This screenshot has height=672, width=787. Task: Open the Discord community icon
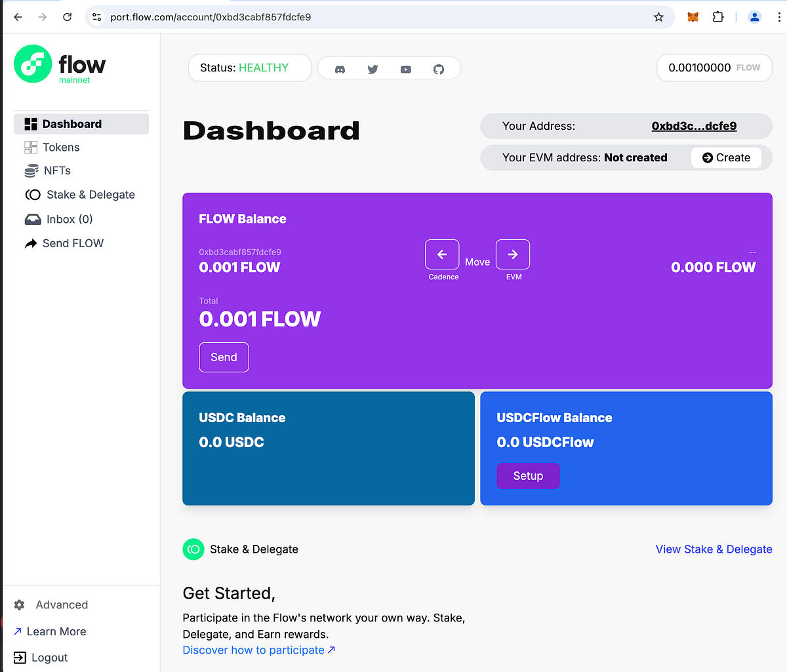(340, 68)
